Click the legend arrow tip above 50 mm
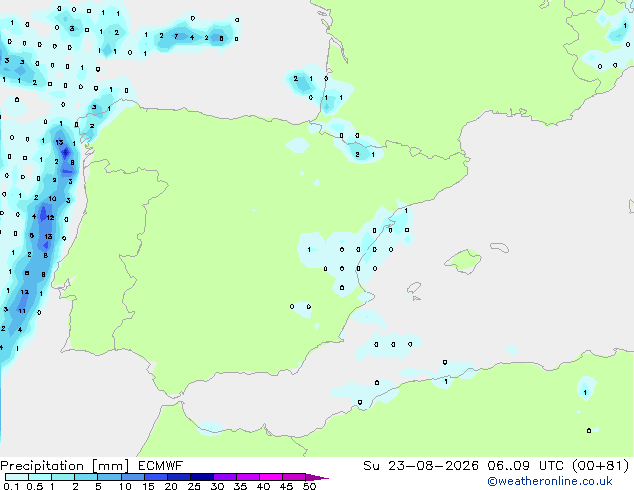Viewport: 634px width, 490px height. click(x=317, y=477)
